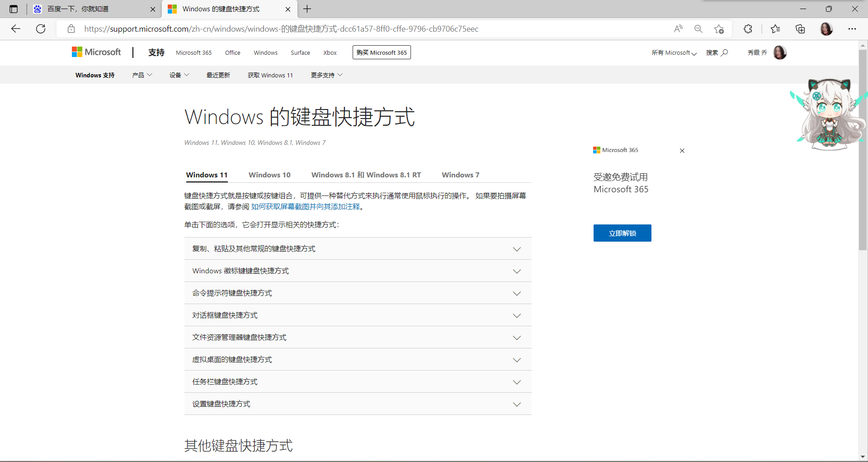The image size is (868, 462).
Task: Reload the current page
Action: click(41, 29)
